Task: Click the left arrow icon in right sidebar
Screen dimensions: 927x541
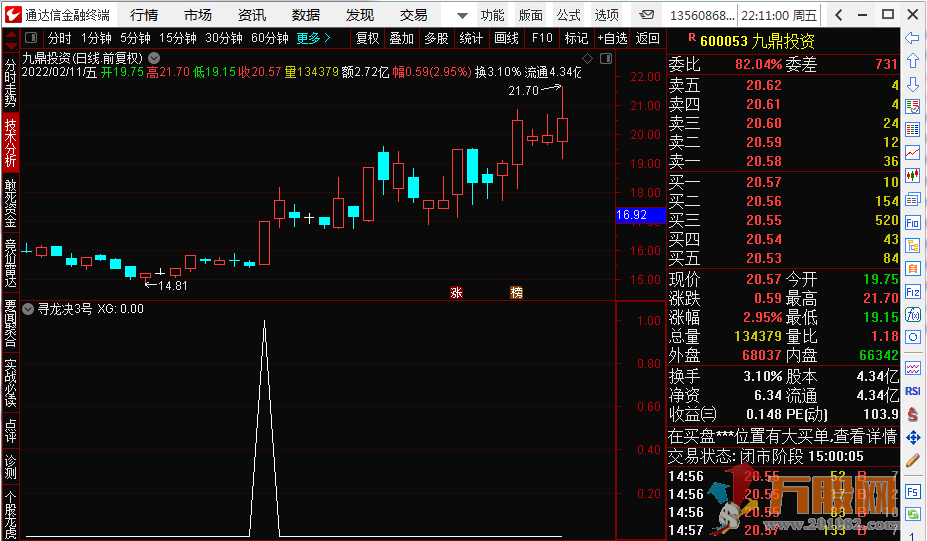Action: pyautogui.click(x=912, y=38)
